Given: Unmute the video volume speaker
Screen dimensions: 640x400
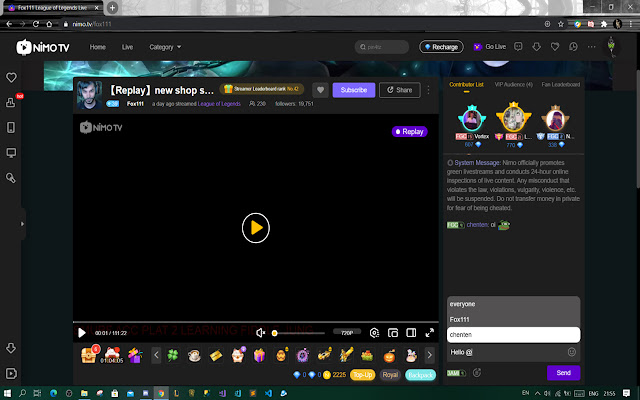Looking at the screenshot, I should [x=260, y=333].
